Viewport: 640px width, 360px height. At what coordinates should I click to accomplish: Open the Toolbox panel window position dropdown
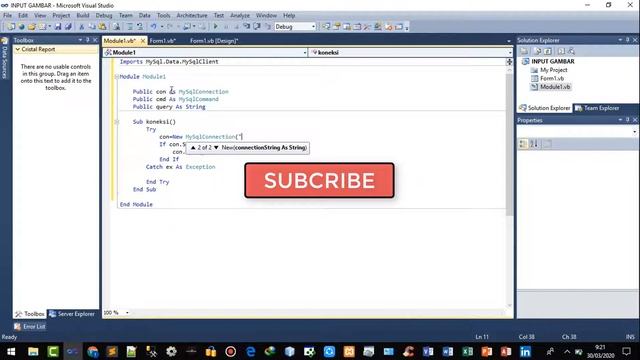coord(80,40)
